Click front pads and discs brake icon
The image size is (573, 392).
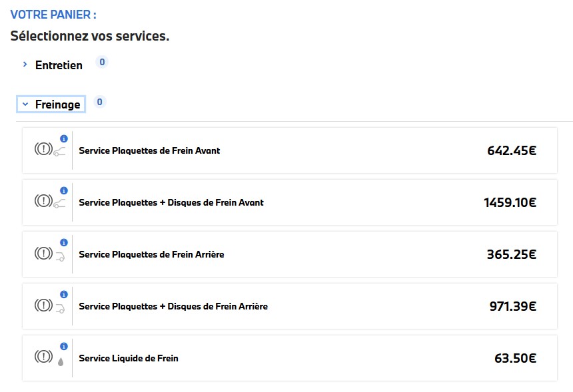(x=43, y=202)
